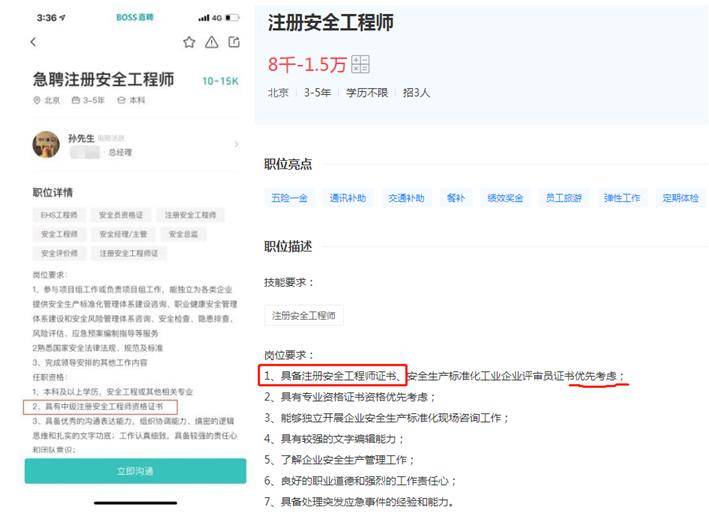Click the BOSS直聘 logo in status bar

[135, 17]
